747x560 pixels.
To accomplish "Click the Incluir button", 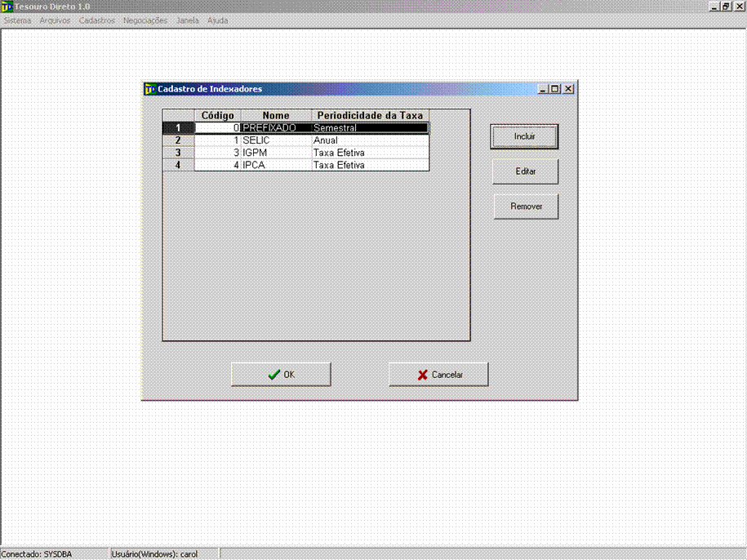I will tap(524, 137).
